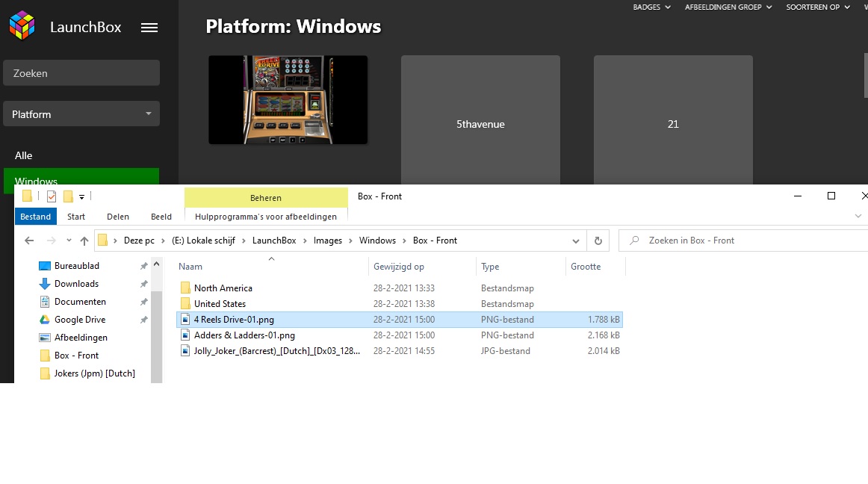Viewport: 868px width, 484px height.
Task: Click Images in the address path
Action: pos(328,241)
